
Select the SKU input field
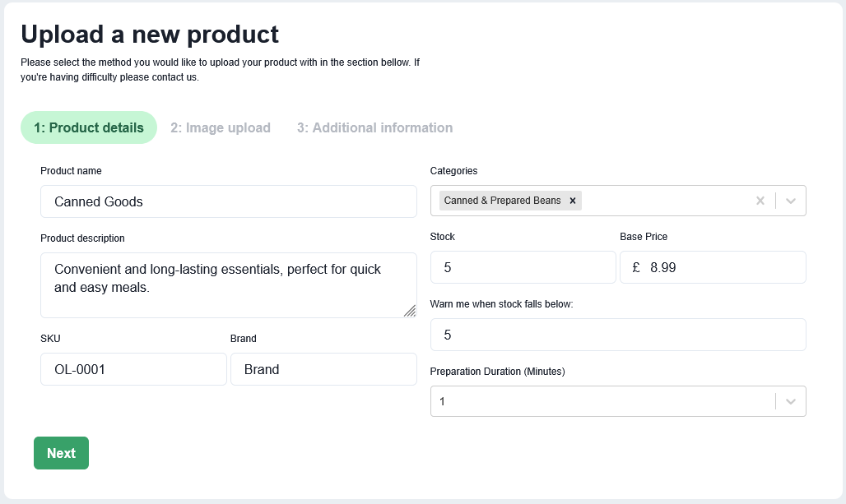(x=133, y=369)
